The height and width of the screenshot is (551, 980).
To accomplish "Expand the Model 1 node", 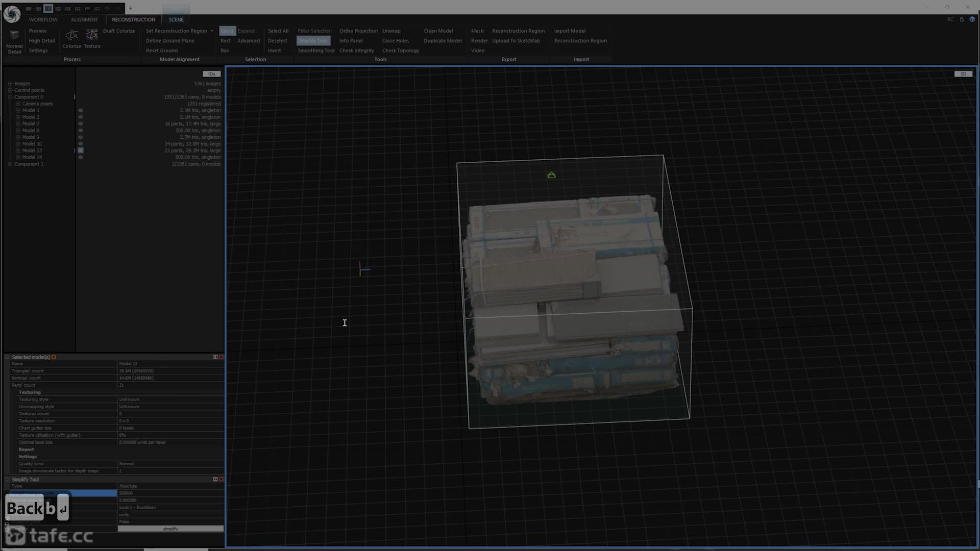I will (18, 110).
